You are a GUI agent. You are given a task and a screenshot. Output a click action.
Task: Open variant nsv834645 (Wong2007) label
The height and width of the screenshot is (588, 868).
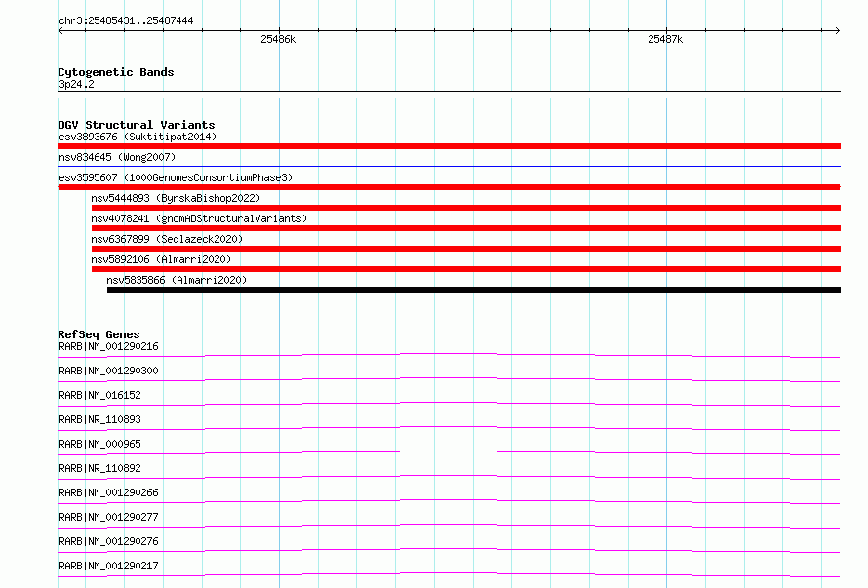pos(117,157)
